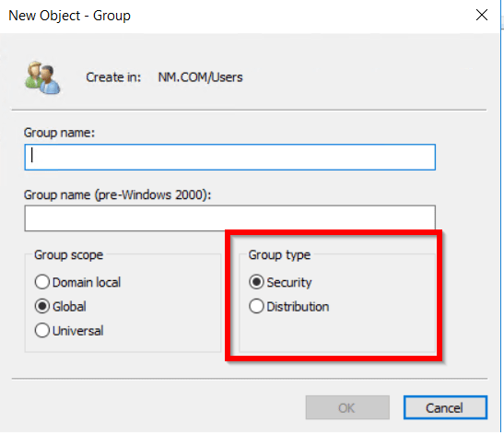The image size is (504, 435).
Task: Click the greyed-out OK button
Action: [347, 407]
